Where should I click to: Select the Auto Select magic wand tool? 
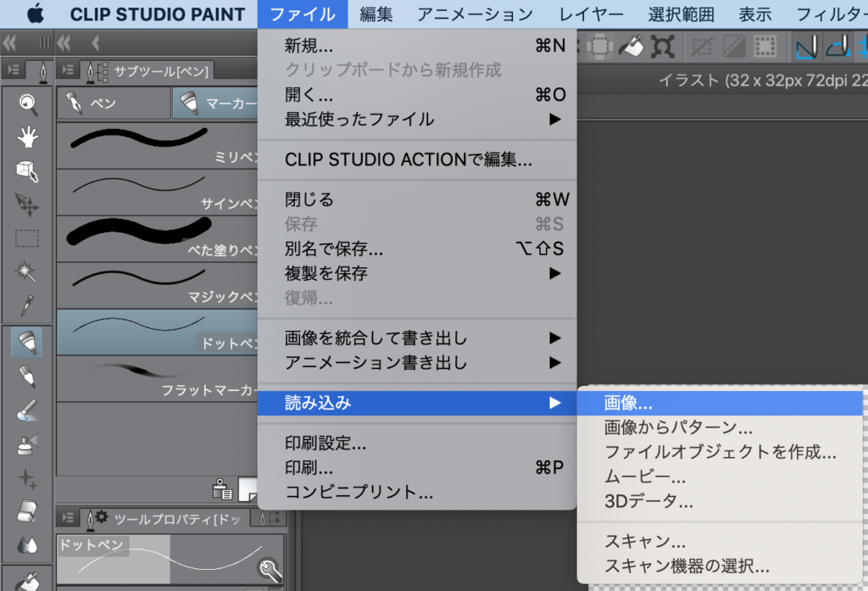click(26, 271)
